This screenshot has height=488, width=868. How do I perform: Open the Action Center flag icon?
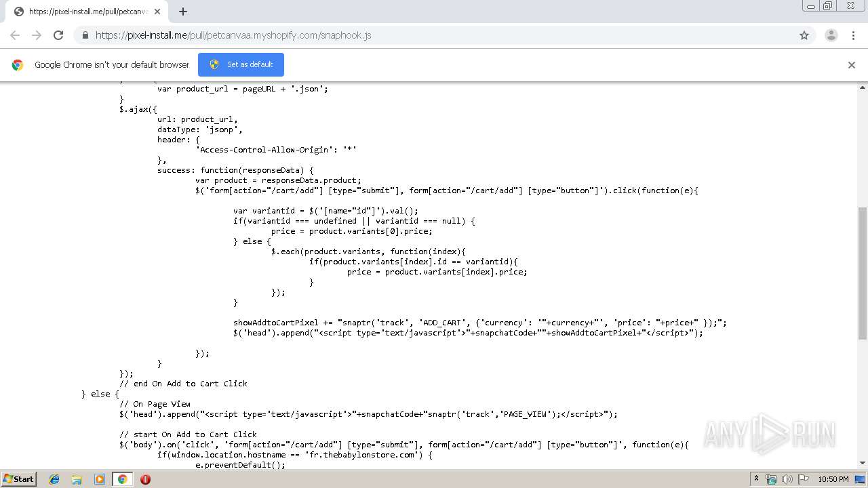click(x=802, y=479)
